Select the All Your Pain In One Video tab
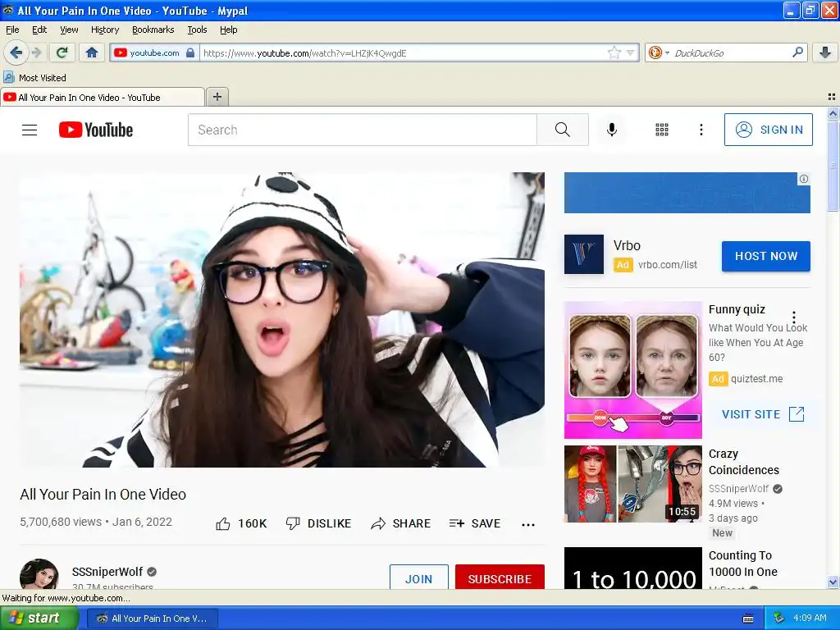 pos(103,97)
